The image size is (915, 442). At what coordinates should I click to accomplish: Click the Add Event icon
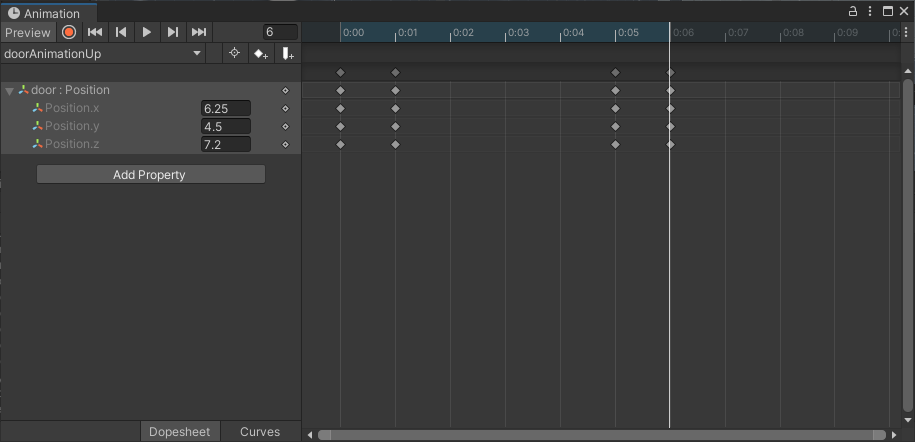coord(287,53)
